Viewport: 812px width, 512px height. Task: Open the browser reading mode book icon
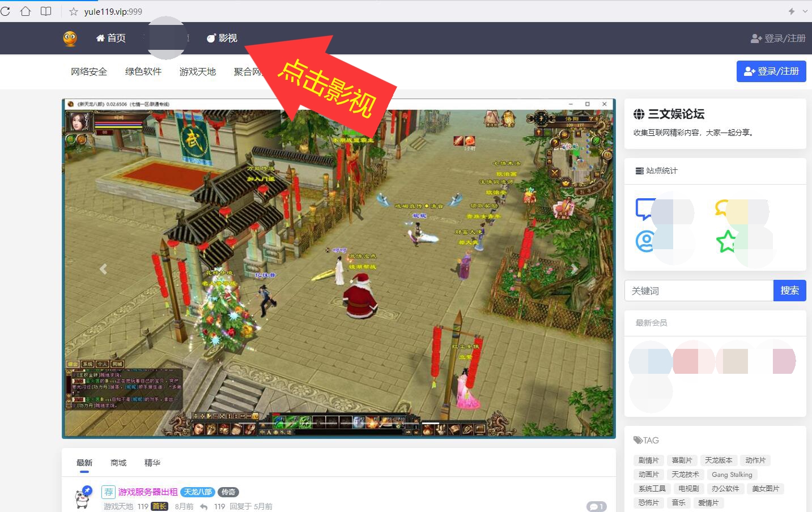click(x=46, y=11)
